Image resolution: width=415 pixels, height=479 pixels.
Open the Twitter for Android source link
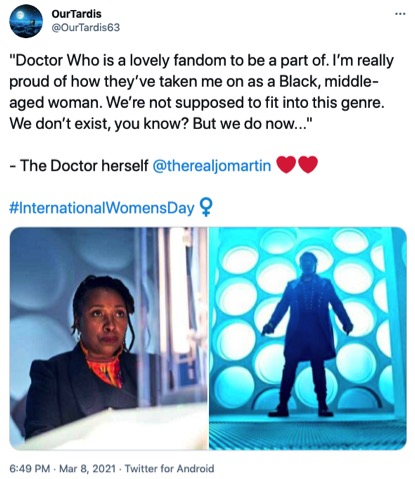[169, 468]
